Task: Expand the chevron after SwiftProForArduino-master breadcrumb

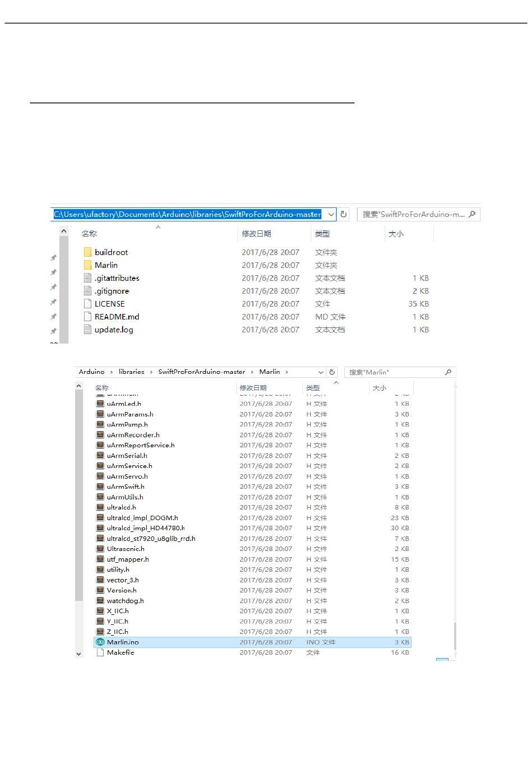Action: click(x=252, y=372)
